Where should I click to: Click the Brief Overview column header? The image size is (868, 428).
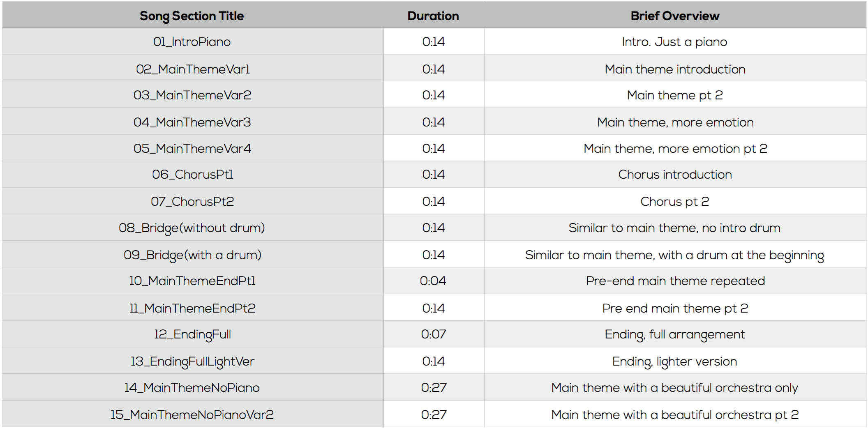pyautogui.click(x=675, y=16)
